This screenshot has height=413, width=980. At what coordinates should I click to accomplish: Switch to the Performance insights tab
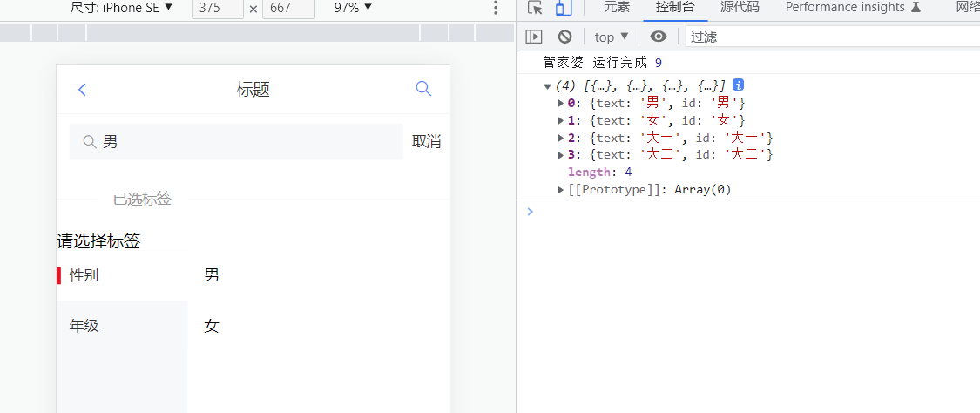(853, 8)
